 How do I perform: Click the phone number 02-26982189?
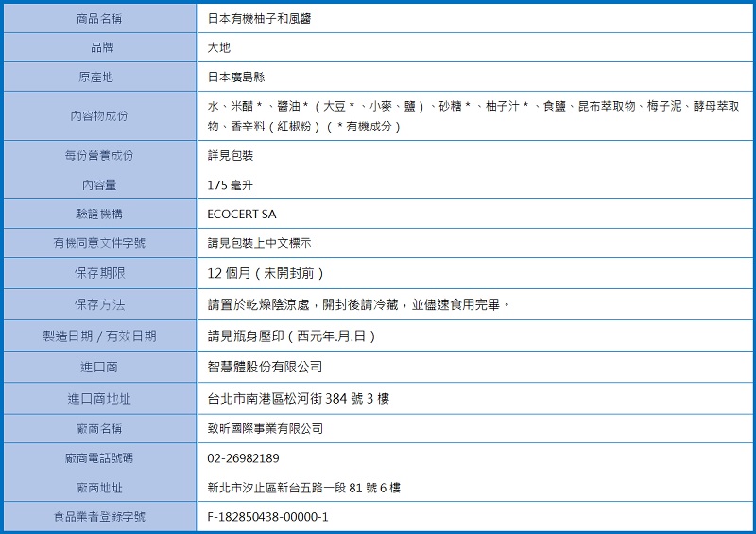[243, 458]
